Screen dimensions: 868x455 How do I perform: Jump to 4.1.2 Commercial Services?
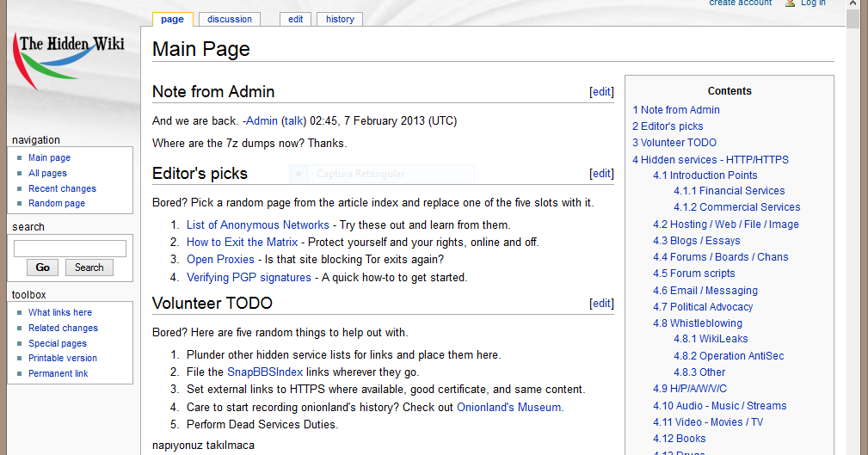point(736,207)
